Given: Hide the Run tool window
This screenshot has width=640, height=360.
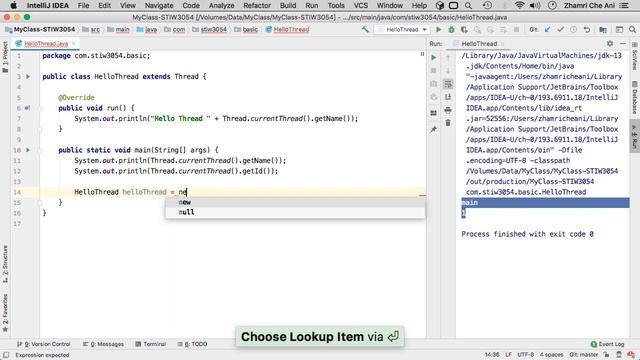Looking at the screenshot, I should coord(623,43).
